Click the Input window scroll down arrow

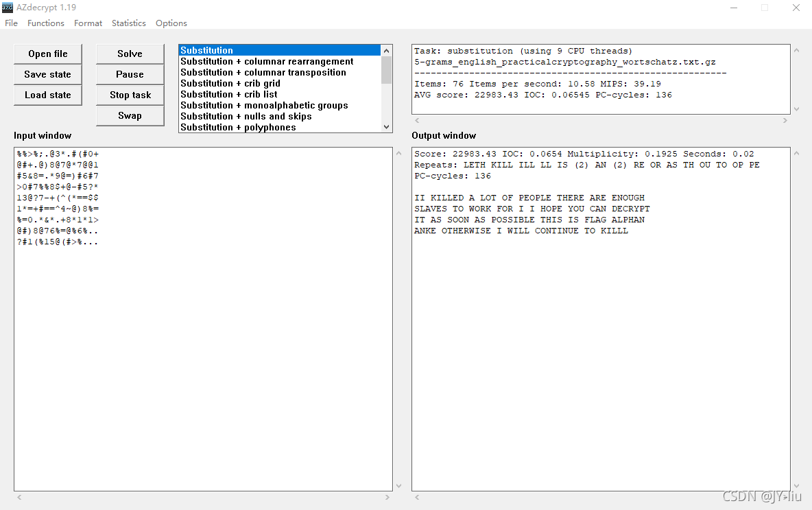click(398, 486)
